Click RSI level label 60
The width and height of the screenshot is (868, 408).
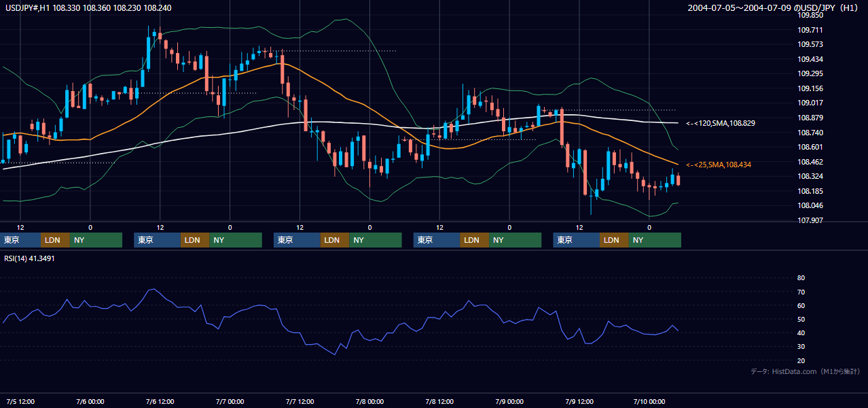coord(801,305)
